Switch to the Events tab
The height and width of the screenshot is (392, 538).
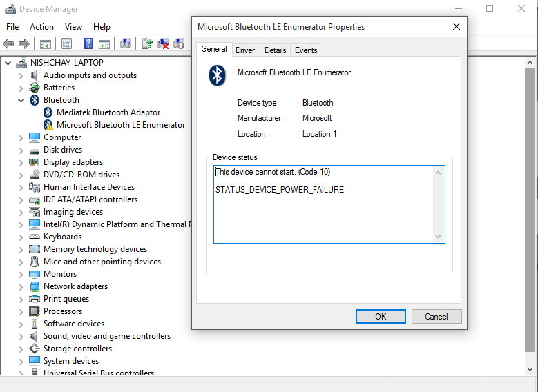click(306, 50)
